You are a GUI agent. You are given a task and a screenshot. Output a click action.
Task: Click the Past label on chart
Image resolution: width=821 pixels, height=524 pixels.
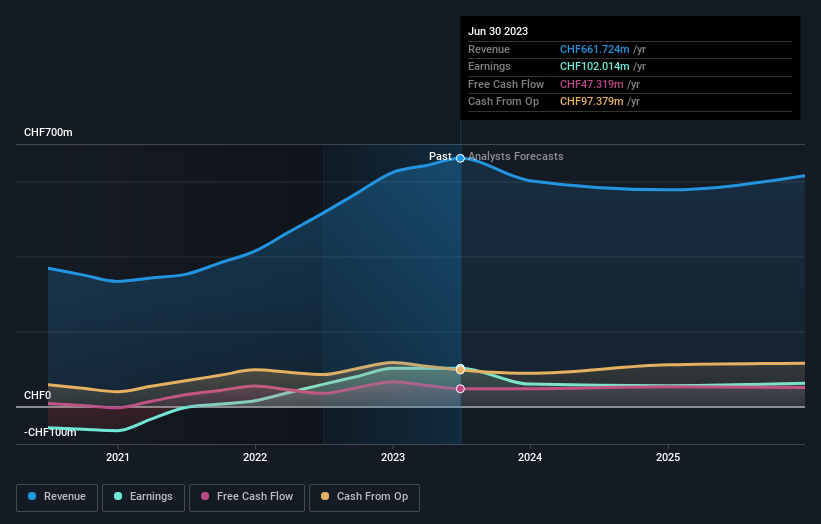(x=440, y=156)
